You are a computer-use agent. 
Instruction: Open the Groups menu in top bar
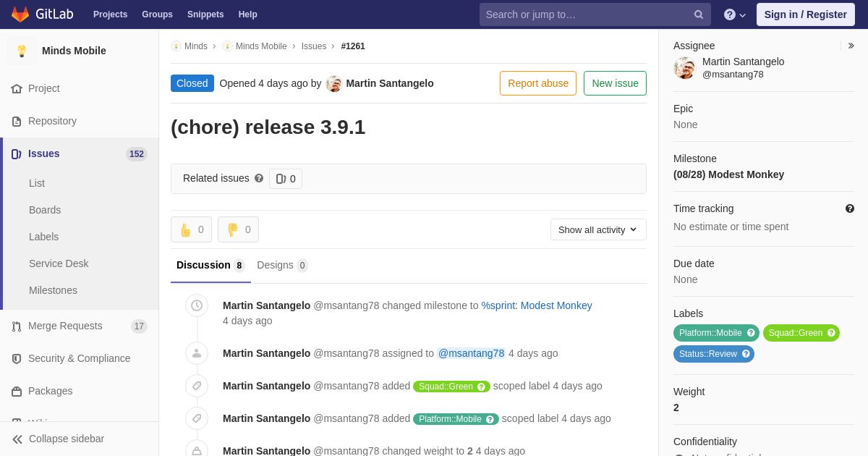pyautogui.click(x=157, y=14)
